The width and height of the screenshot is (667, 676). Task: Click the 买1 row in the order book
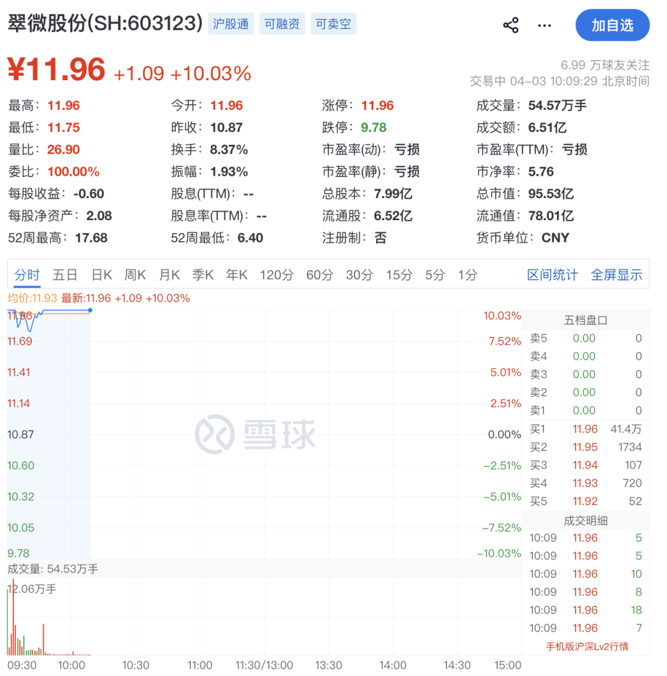[x=587, y=429]
